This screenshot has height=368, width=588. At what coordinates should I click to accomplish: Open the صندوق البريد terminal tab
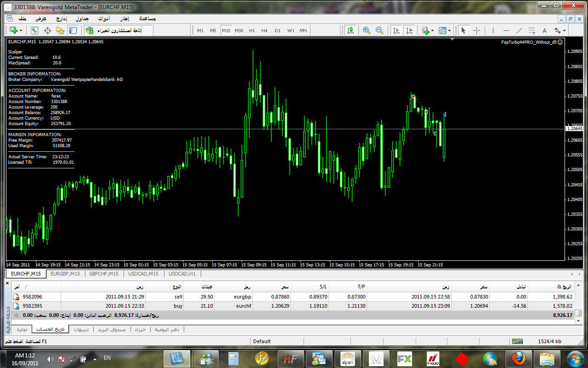(x=112, y=330)
